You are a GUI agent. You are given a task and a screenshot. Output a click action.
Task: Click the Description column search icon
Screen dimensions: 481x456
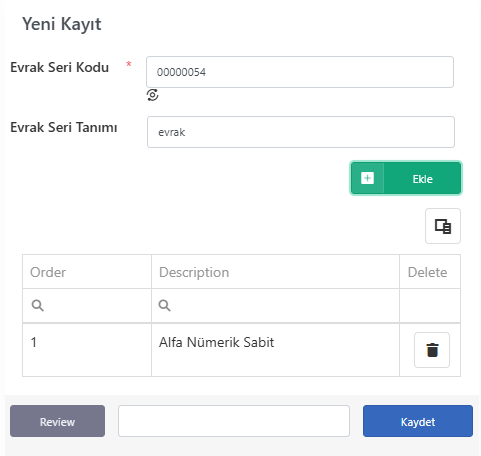tap(164, 305)
